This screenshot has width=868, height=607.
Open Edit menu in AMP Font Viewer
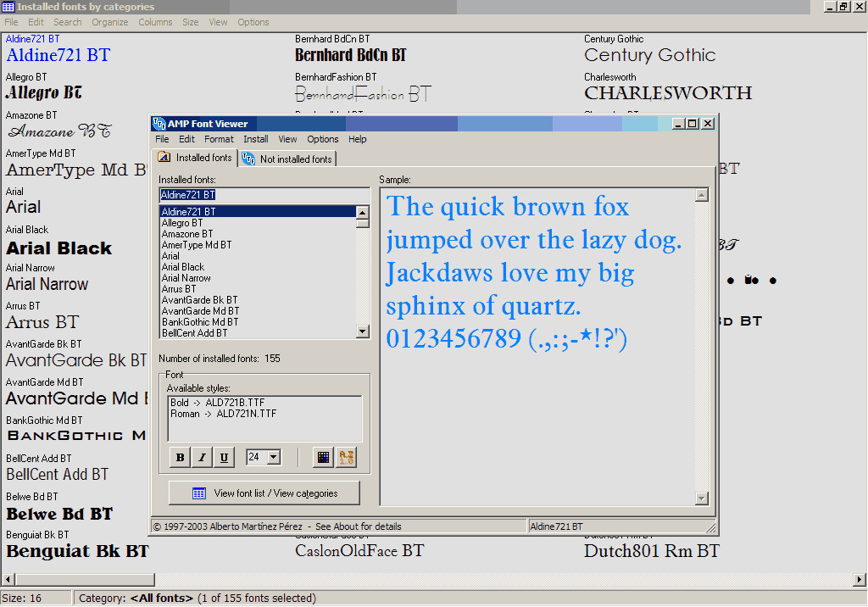(186, 139)
